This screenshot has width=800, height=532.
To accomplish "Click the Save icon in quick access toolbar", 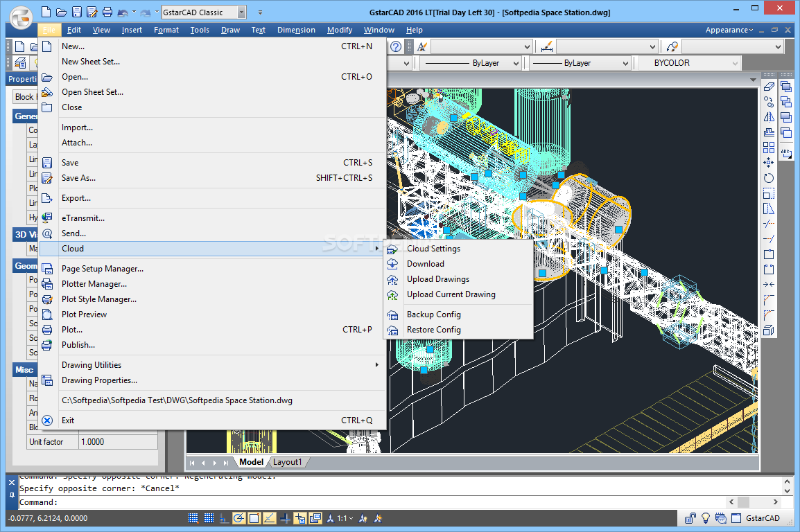I will click(x=76, y=12).
